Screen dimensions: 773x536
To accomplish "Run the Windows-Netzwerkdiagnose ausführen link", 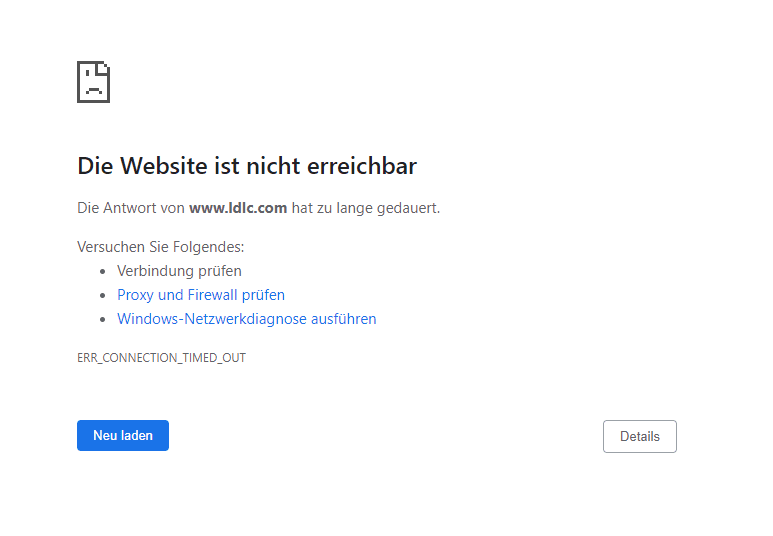I will pos(246,319).
